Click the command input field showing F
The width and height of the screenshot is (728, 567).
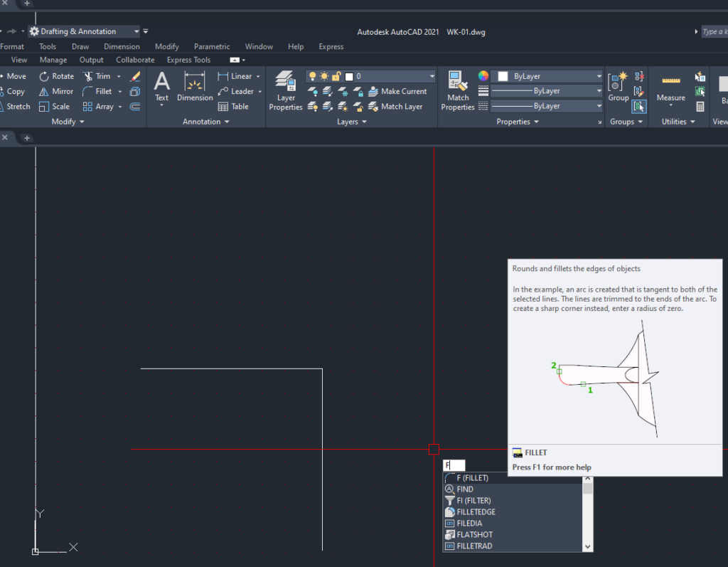[x=454, y=465]
